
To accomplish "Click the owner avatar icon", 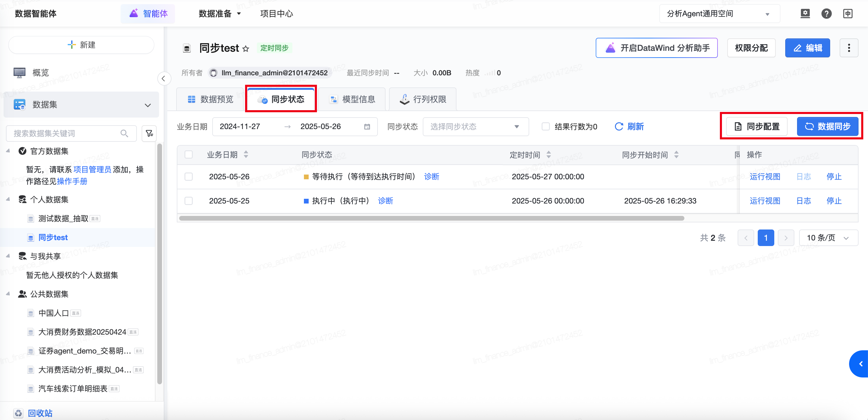I will click(x=213, y=73).
